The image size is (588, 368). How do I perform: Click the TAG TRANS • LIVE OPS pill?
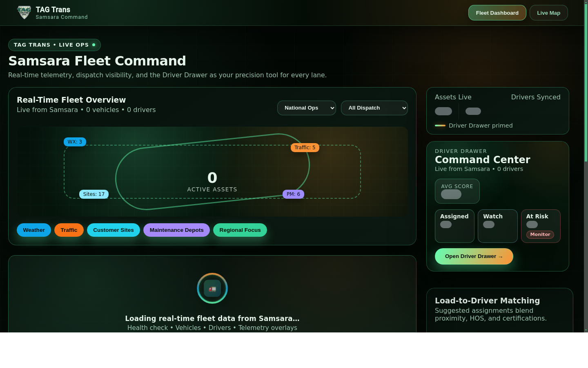(54, 45)
